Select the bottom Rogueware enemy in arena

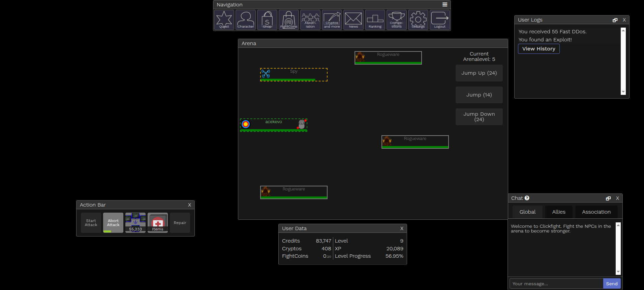(x=294, y=192)
